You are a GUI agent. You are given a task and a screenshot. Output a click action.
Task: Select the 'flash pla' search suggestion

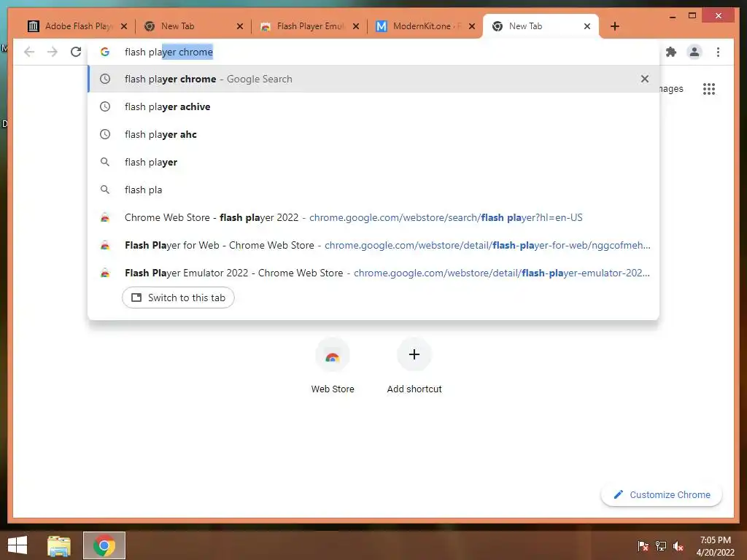pyautogui.click(x=373, y=190)
